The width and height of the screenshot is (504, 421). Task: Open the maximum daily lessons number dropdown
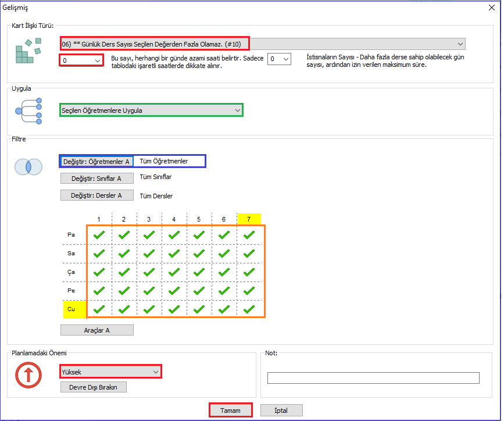point(81,60)
